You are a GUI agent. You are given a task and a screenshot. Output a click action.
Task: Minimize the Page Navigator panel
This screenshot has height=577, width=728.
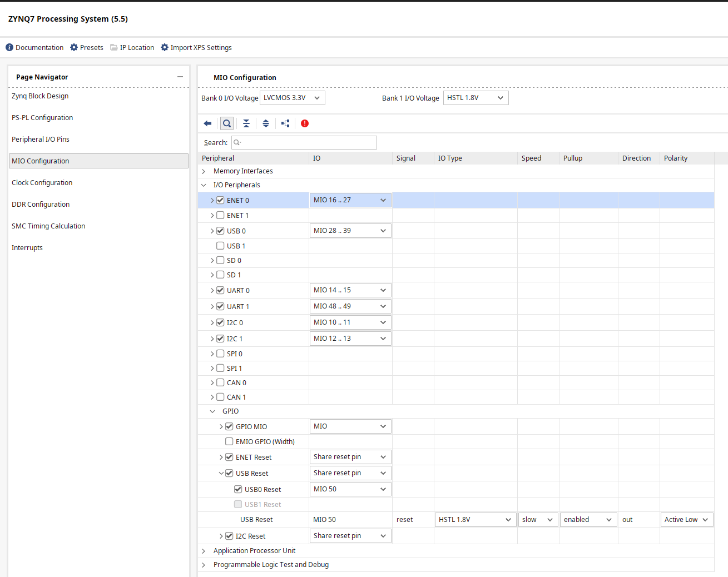tap(180, 77)
